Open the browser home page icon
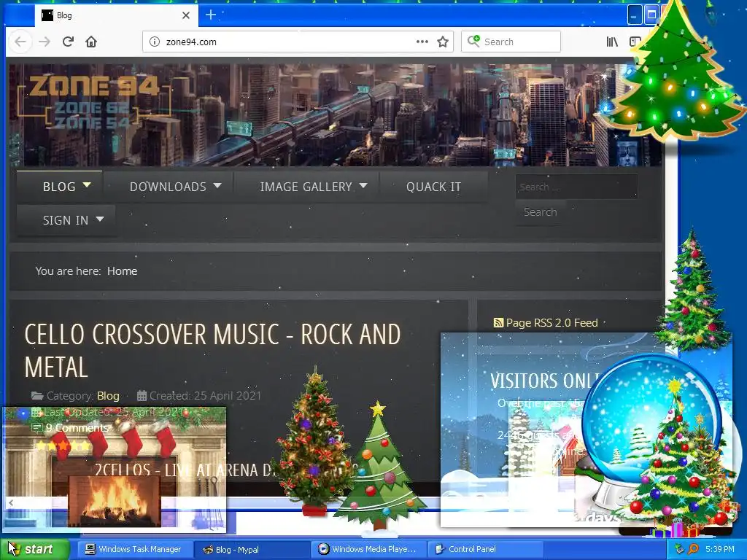Viewport: 747px width, 560px height. coord(91,42)
